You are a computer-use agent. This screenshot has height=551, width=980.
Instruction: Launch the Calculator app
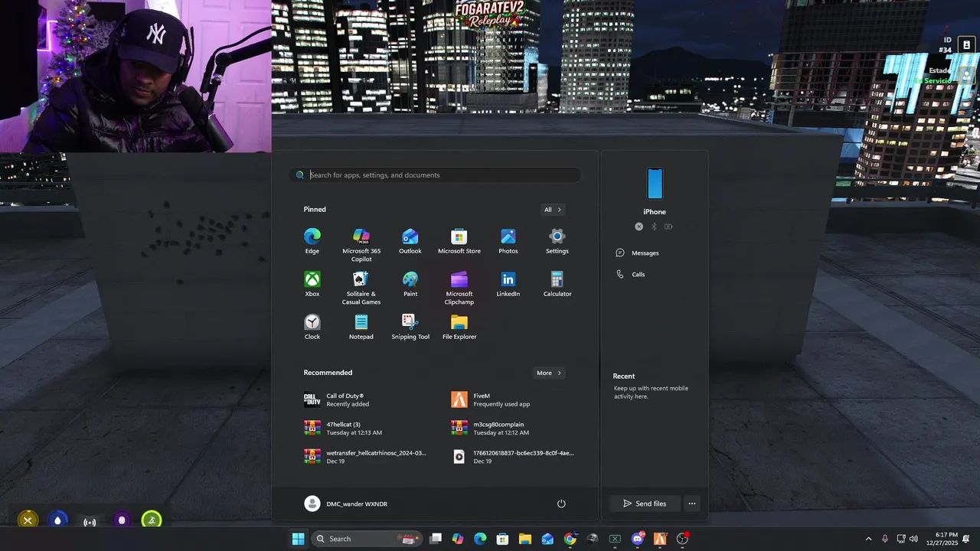coord(557,284)
